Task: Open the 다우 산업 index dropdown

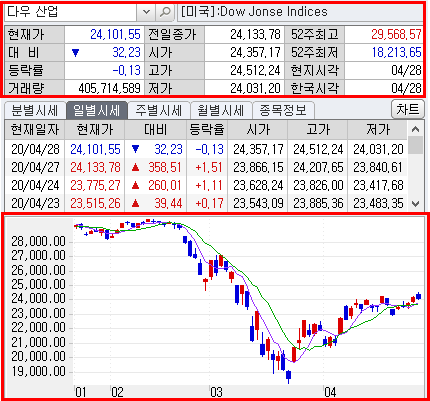Action: click(x=146, y=12)
